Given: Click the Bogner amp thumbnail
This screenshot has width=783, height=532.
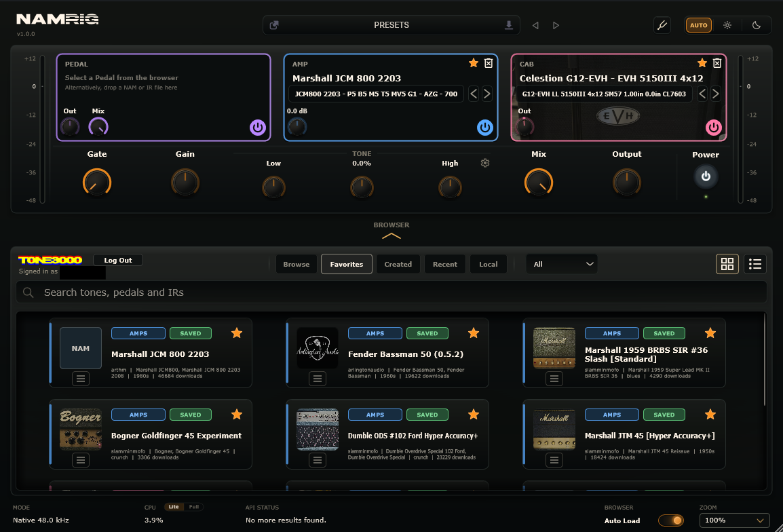Looking at the screenshot, I should [x=80, y=430].
